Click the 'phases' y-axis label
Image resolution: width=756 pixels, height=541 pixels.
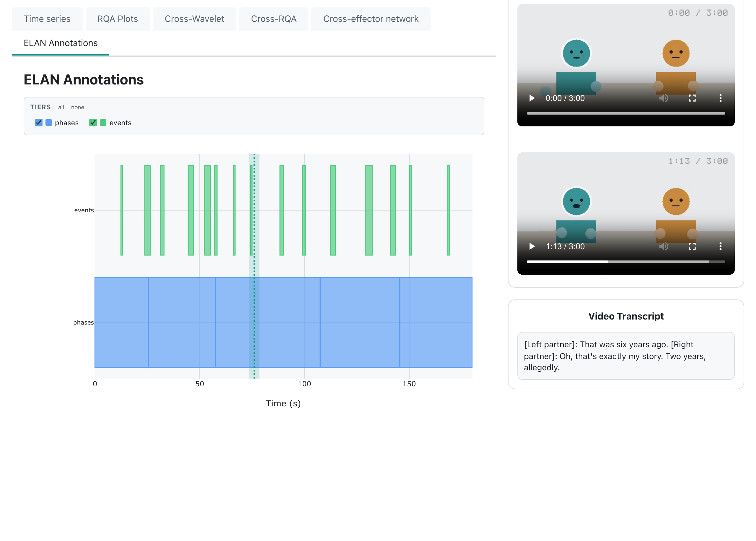83,322
